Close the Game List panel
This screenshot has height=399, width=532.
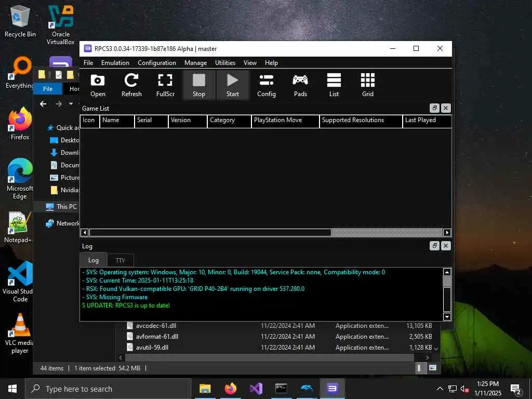pyautogui.click(x=446, y=108)
